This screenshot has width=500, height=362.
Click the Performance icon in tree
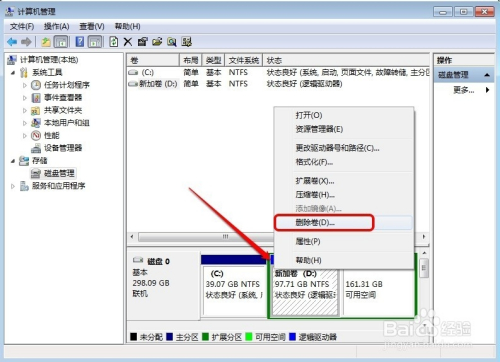point(36,135)
